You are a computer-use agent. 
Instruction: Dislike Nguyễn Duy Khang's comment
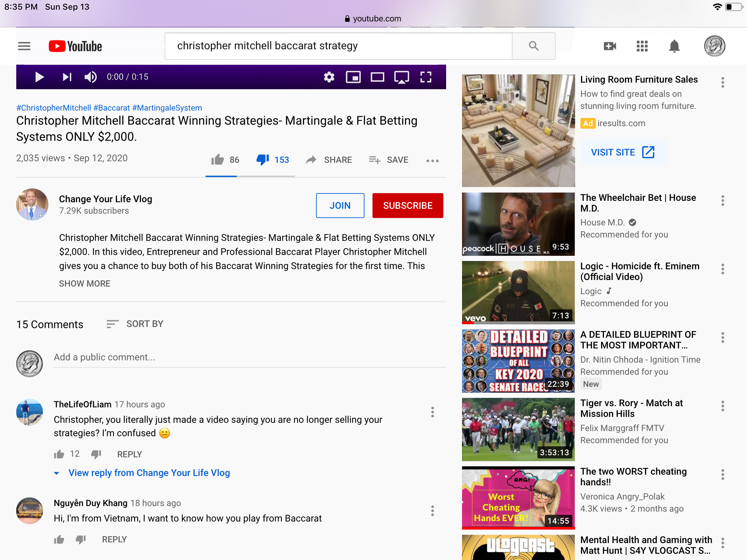[81, 539]
